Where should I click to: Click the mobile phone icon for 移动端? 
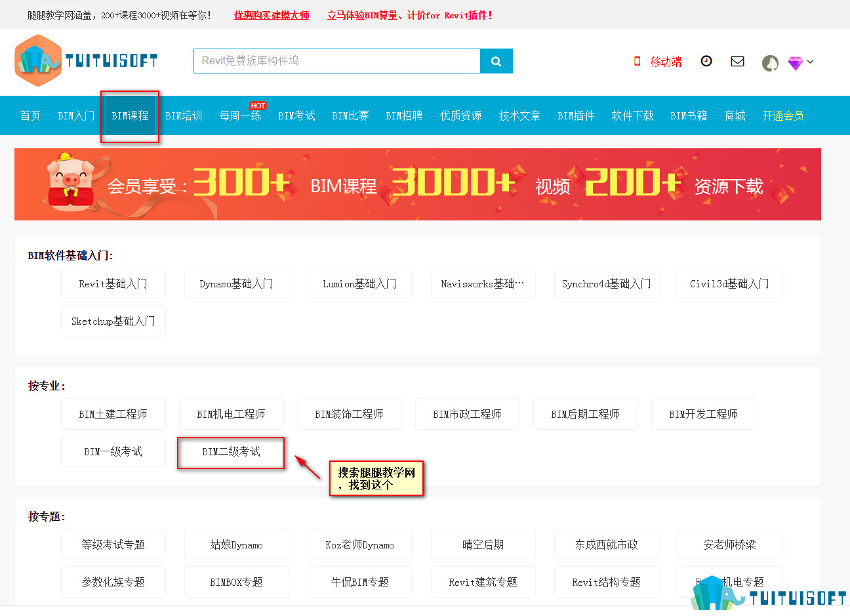637,61
